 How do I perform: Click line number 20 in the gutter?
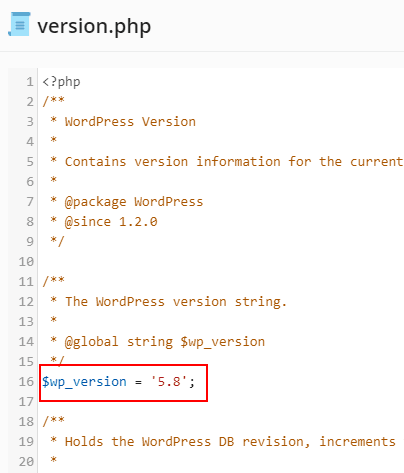click(x=26, y=462)
